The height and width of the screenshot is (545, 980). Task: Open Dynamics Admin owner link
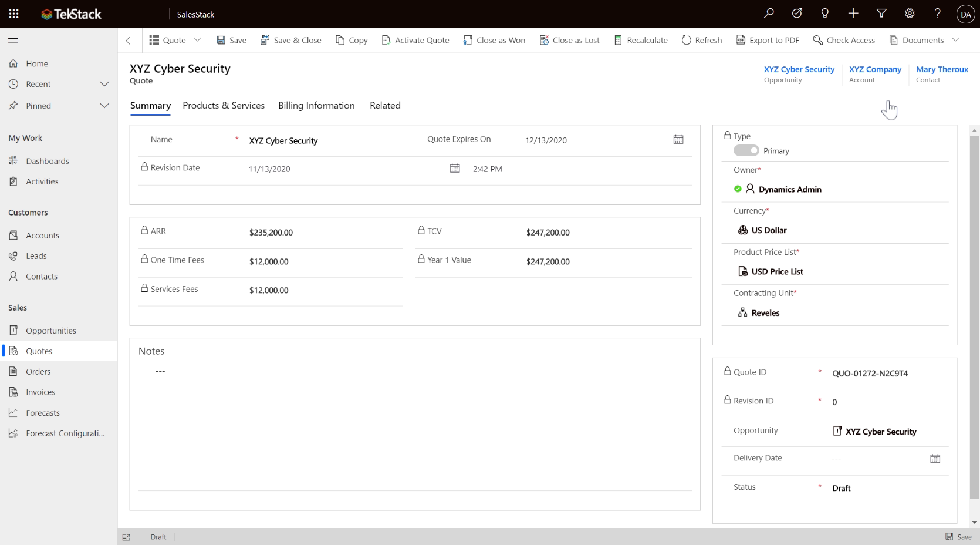(x=790, y=189)
